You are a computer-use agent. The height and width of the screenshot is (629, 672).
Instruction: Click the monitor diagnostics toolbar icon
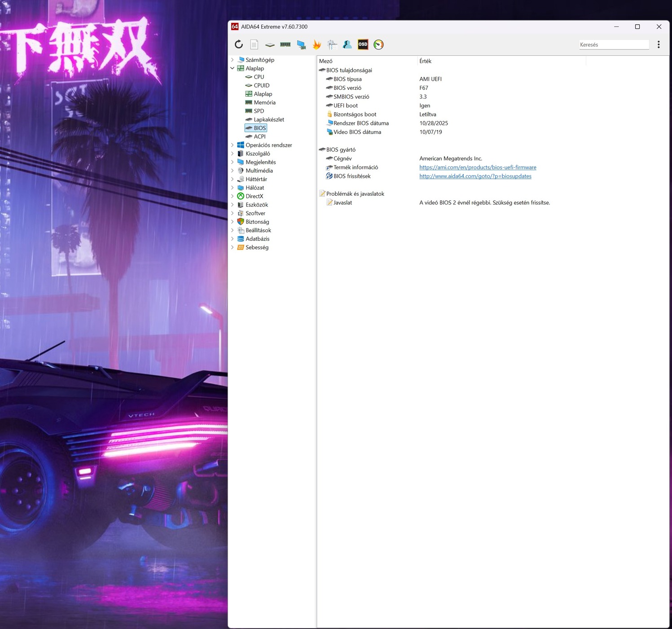301,45
